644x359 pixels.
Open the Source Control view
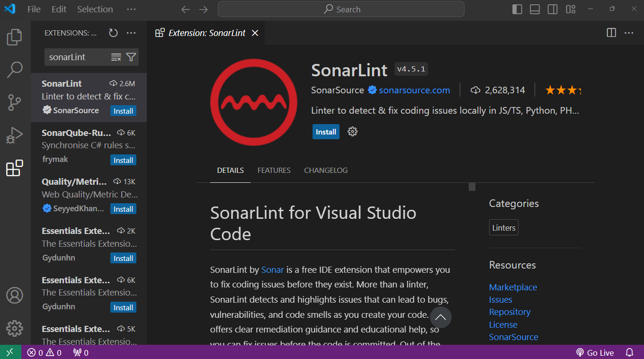tap(14, 102)
